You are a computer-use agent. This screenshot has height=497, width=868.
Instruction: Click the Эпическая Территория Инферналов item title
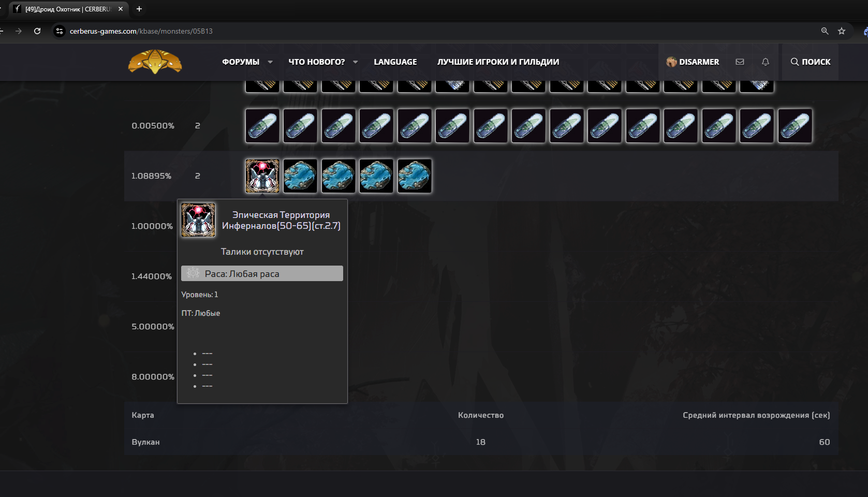pos(281,220)
